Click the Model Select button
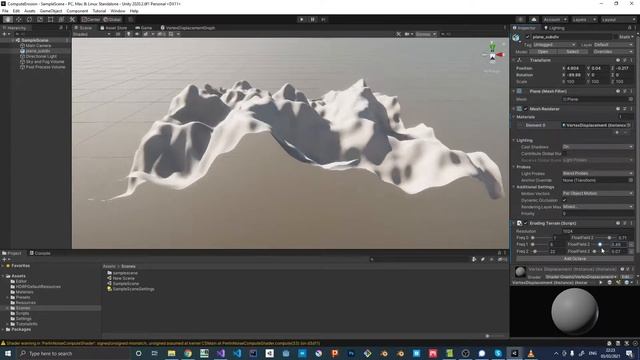 pos(572,52)
